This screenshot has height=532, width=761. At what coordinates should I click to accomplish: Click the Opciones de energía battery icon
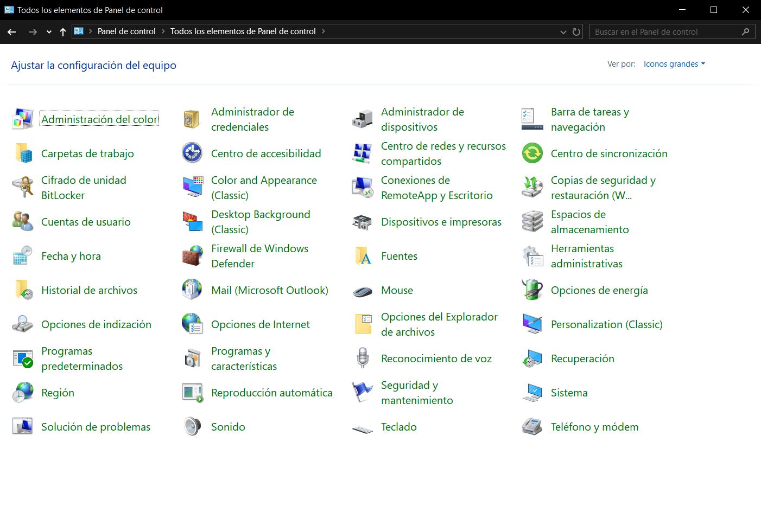click(532, 290)
